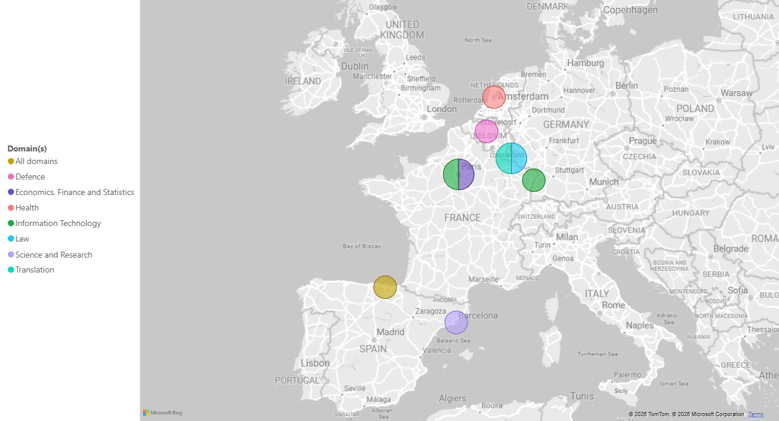Viewport: 779px width, 421px height.
Task: Click the Domain(s) legend title
Action: (x=27, y=148)
